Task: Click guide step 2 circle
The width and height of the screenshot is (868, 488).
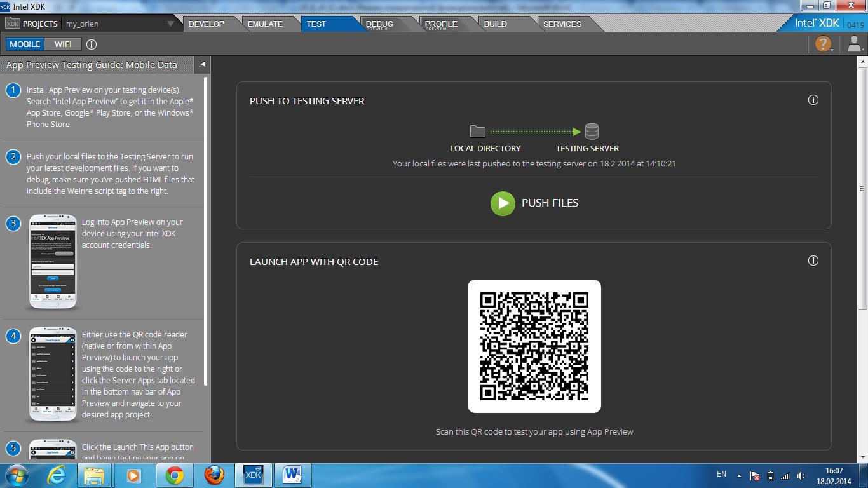Action: pyautogui.click(x=13, y=157)
